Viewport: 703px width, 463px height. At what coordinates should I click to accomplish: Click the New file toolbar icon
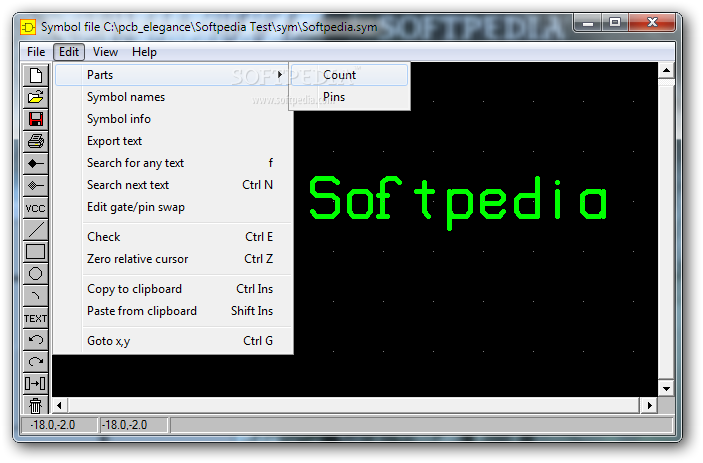click(x=35, y=75)
